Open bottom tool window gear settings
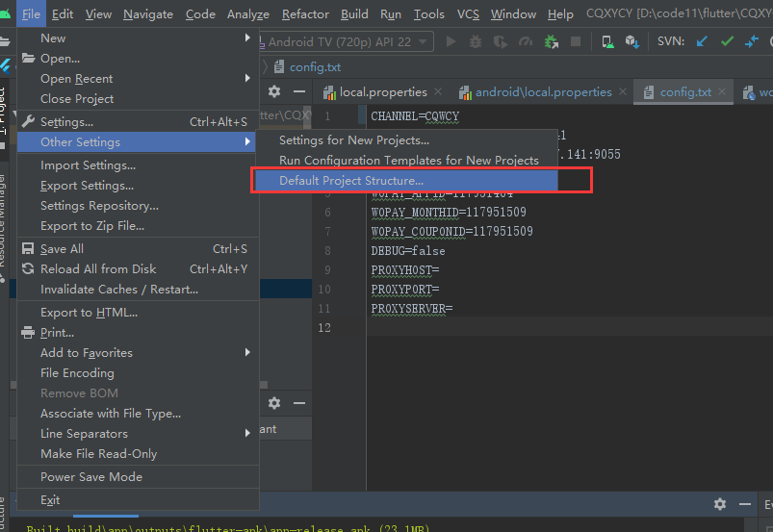 720,504
